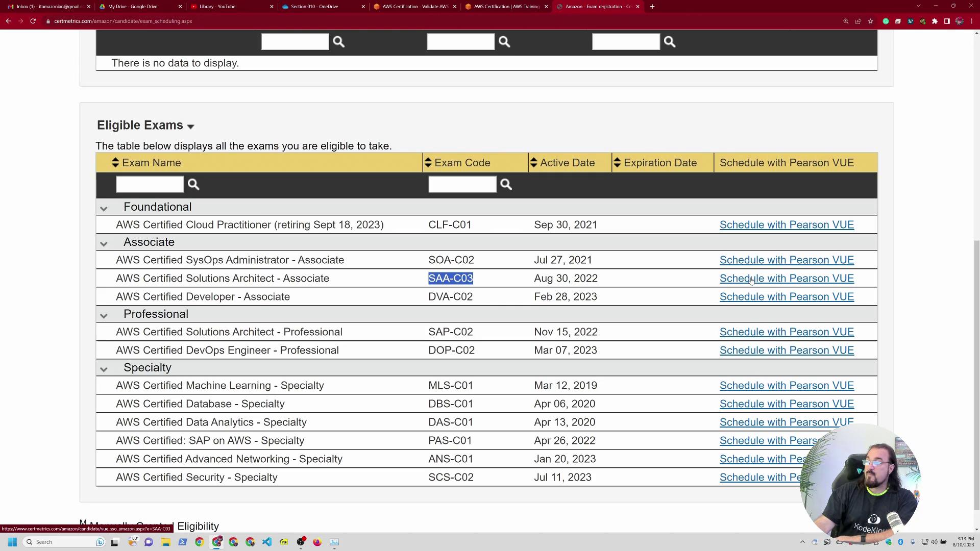Reload the page with the browser refresh icon
The width and height of the screenshot is (980, 551).
click(33, 21)
